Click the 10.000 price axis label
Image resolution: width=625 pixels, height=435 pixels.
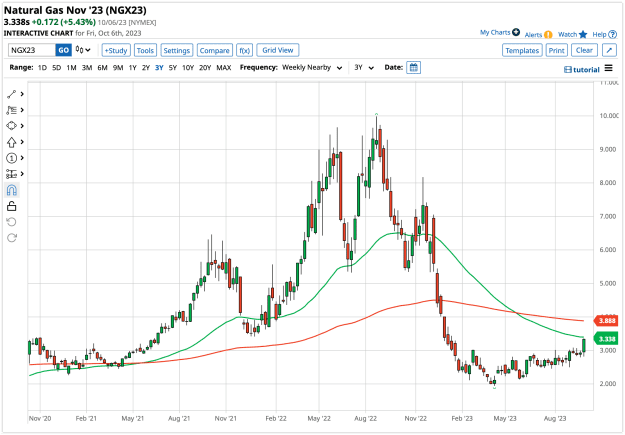click(608, 116)
